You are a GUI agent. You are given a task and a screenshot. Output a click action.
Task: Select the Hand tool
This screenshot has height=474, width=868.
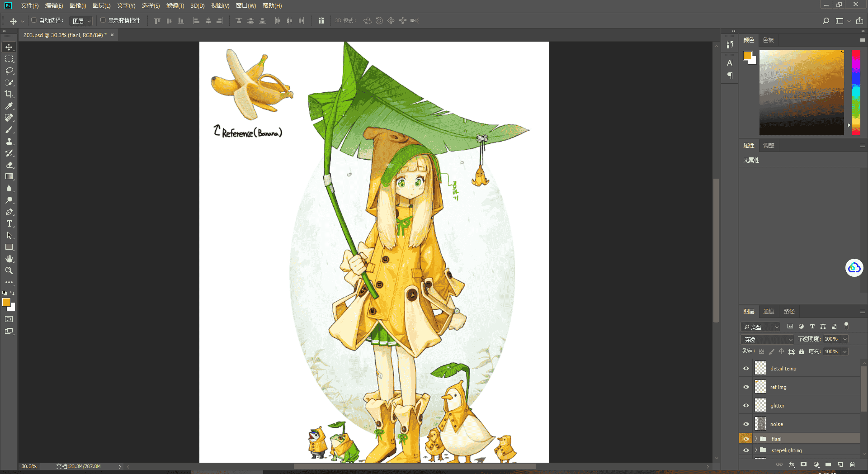pos(9,259)
